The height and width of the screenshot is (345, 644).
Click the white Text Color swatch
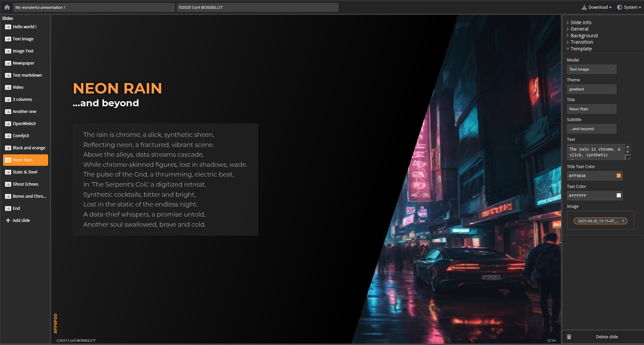(618, 195)
